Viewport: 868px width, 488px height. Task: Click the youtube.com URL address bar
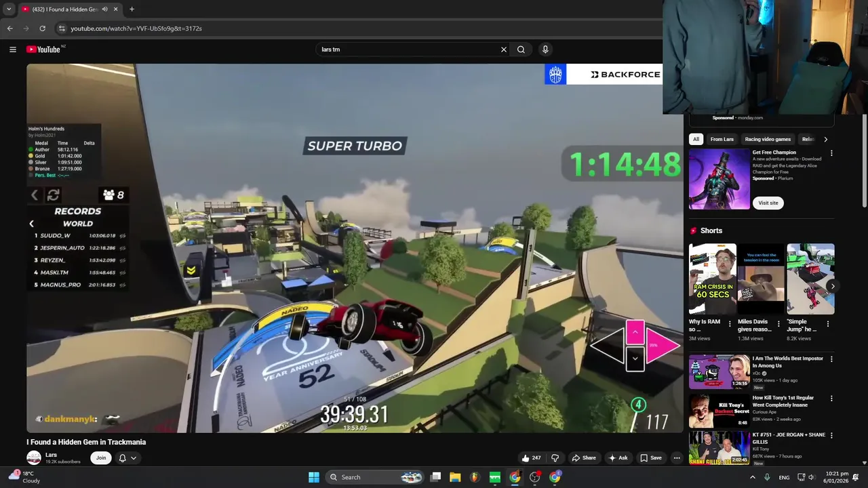[x=136, y=28]
